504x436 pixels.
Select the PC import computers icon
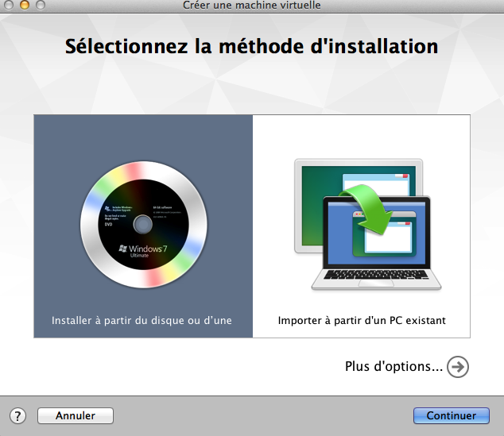tap(368, 225)
